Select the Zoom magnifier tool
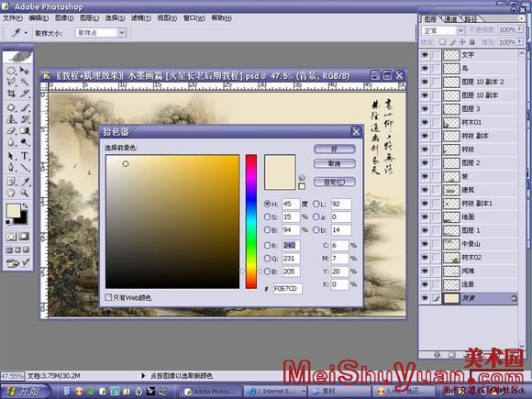Viewport: 532px width, 399px height. click(x=24, y=193)
